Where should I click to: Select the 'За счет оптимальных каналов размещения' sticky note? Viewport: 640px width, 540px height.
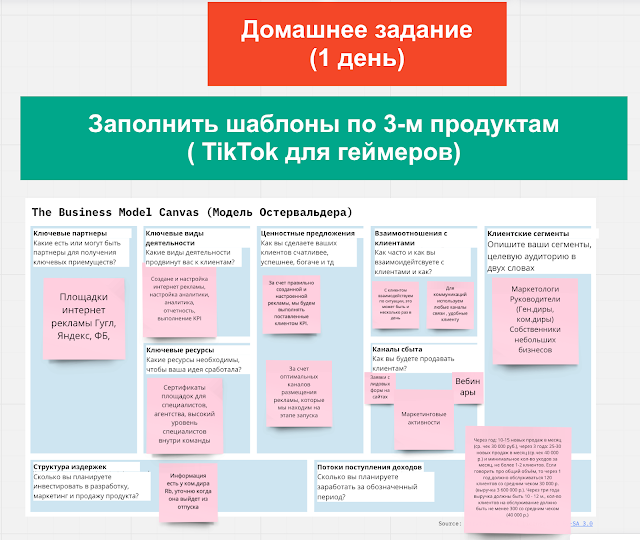pyautogui.click(x=299, y=393)
